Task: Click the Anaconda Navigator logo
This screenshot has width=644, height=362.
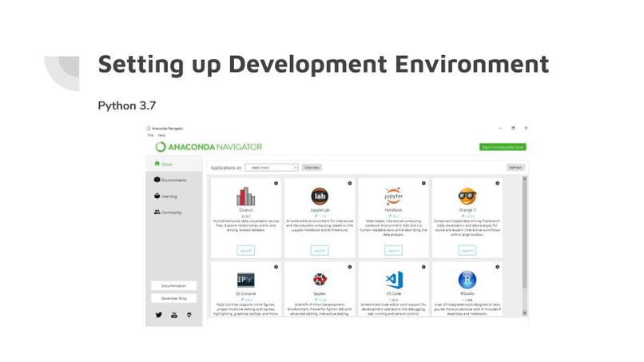Action: coord(209,147)
